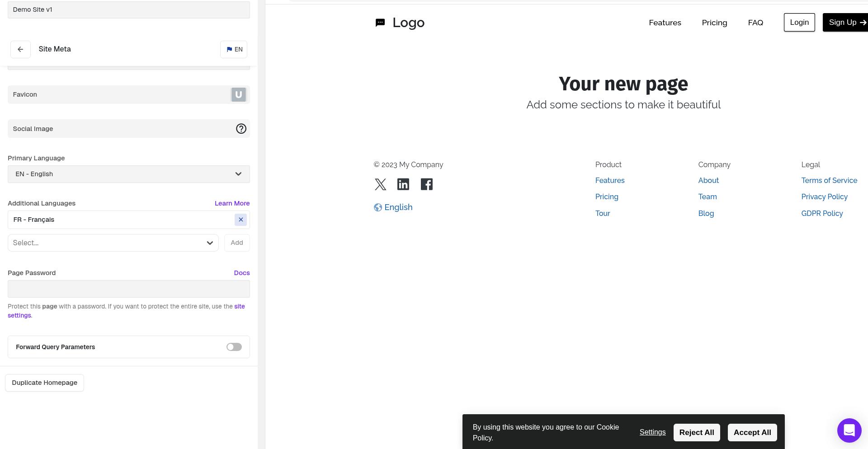Click the X (Twitter) social icon

380,184
